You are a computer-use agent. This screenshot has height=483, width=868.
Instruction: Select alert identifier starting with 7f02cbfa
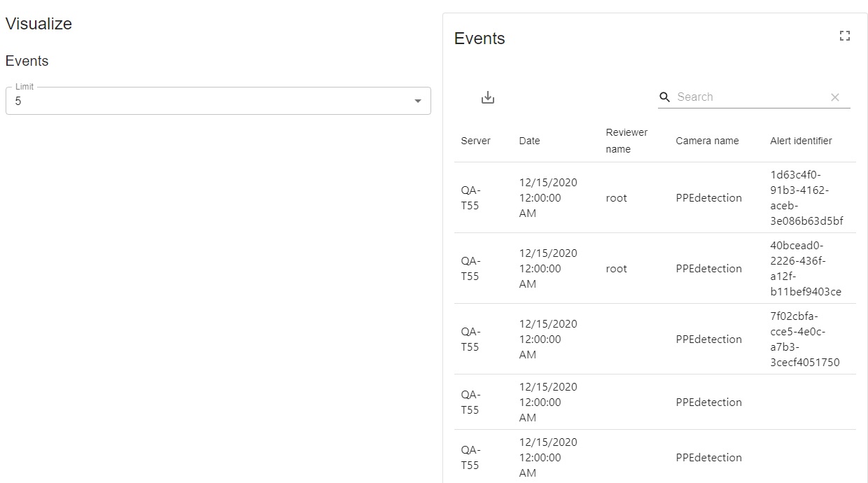(804, 339)
